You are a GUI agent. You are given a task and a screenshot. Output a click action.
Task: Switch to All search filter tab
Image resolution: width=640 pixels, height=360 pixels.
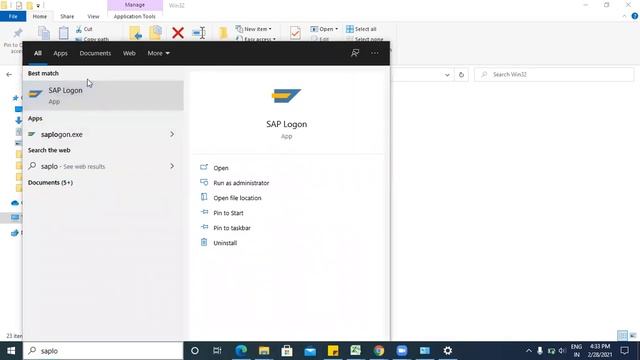point(38,53)
